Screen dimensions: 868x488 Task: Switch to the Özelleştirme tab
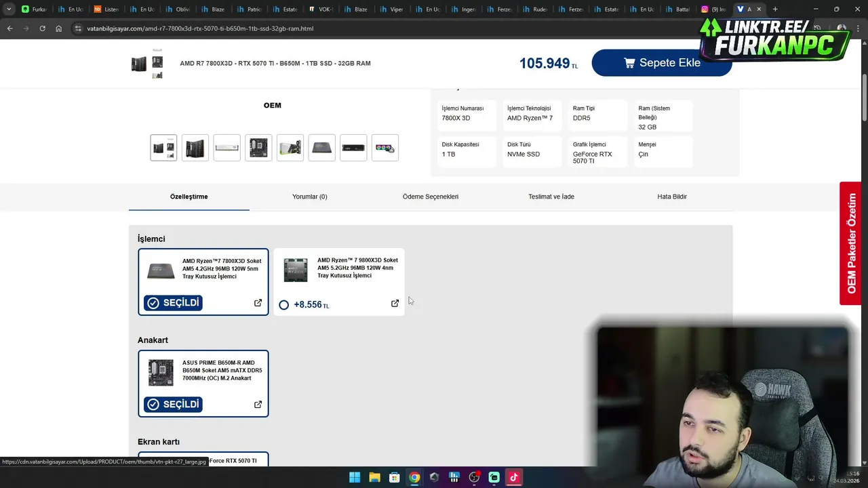click(189, 197)
